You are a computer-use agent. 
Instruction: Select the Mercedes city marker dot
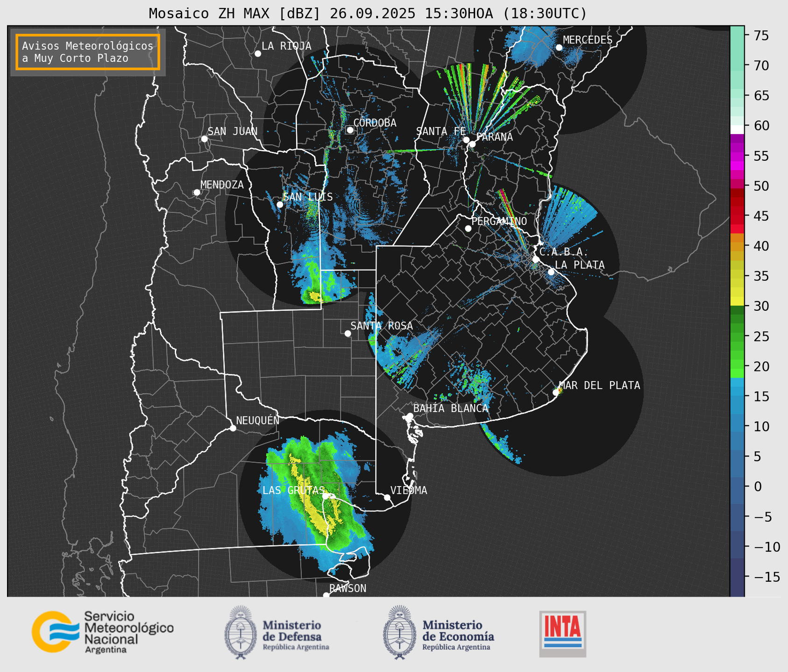coord(559,48)
